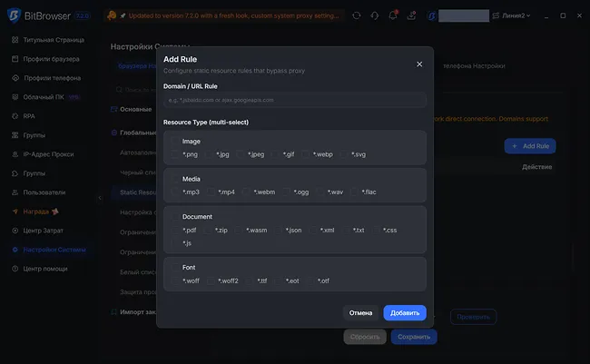Focus the Domain / URL Rule field
The image size is (590, 364).
[295, 100]
